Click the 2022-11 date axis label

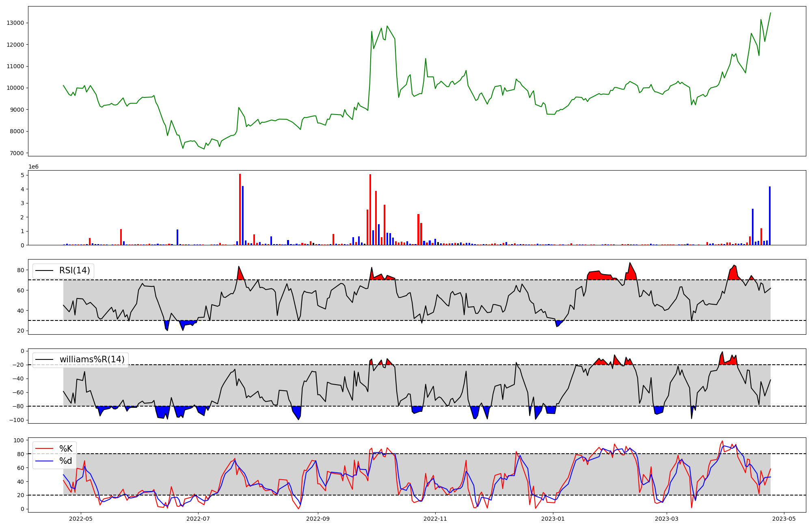435,519
